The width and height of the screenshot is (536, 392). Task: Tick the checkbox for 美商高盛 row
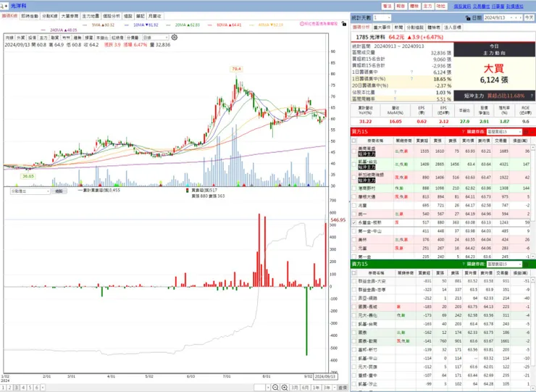click(x=354, y=151)
